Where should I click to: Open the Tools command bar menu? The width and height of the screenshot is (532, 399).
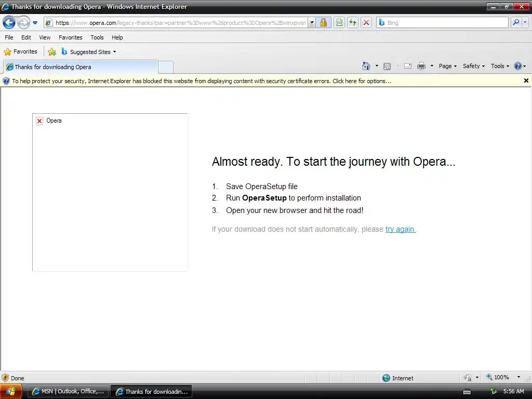pos(500,66)
